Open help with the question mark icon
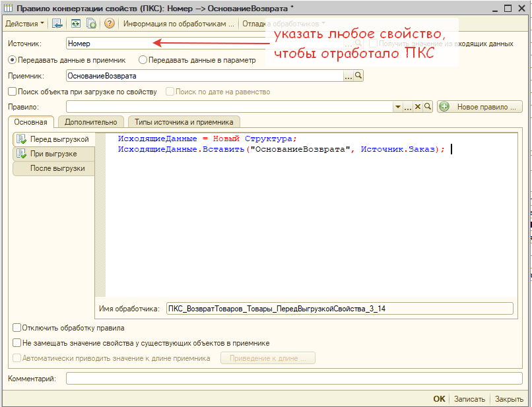The width and height of the screenshot is (532, 407). point(110,24)
